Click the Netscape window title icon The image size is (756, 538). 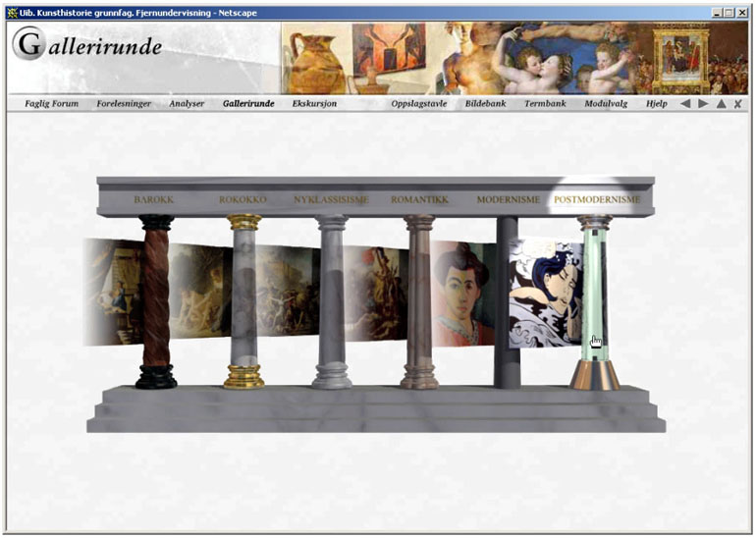(x=12, y=13)
